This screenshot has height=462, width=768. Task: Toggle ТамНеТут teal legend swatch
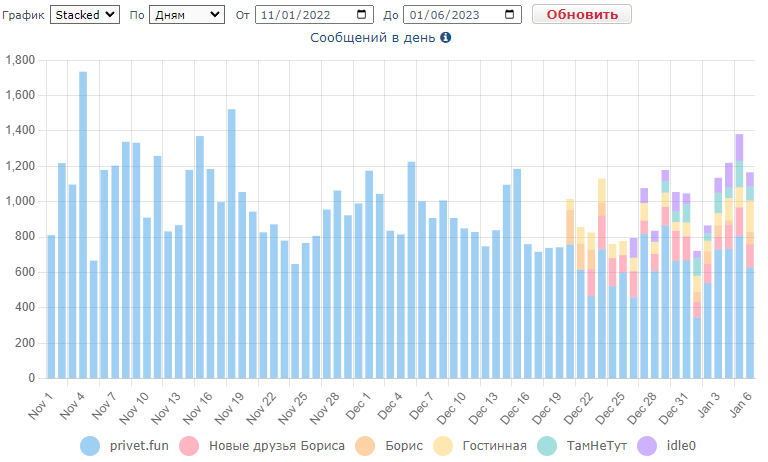click(547, 446)
